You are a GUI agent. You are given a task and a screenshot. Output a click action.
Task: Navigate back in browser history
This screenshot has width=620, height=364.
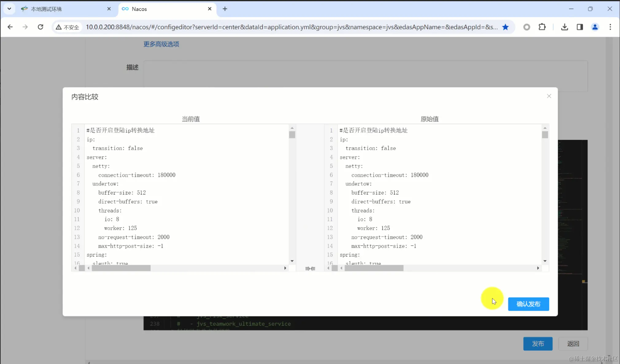(10, 27)
